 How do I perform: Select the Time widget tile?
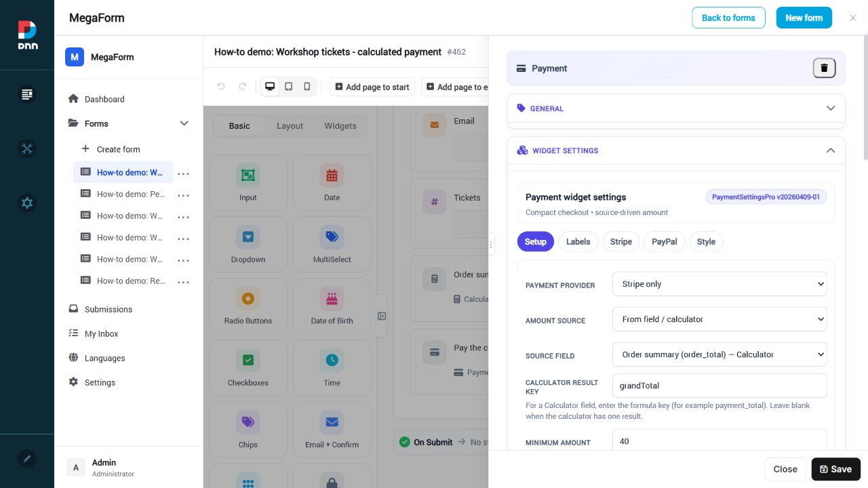click(x=332, y=367)
